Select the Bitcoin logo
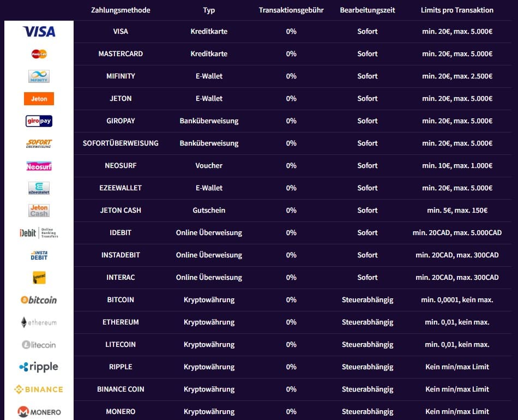518x420 pixels. [x=39, y=300]
